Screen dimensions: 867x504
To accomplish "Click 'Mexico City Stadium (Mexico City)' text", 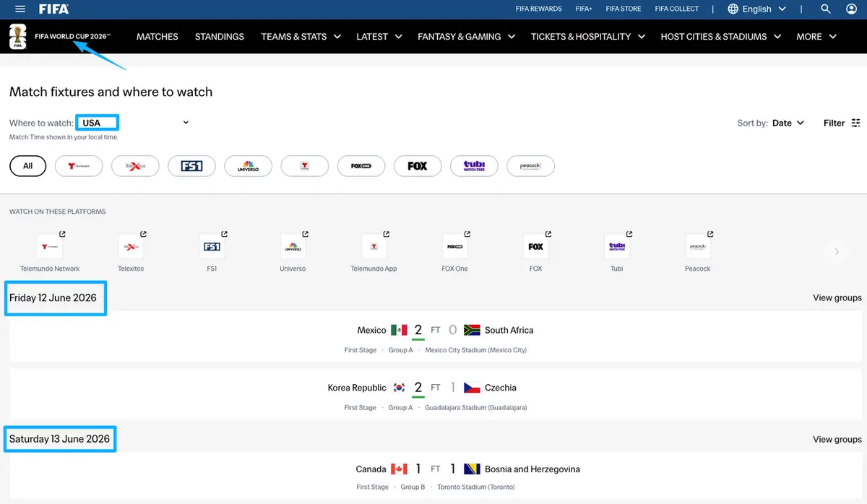I will pos(475,350).
